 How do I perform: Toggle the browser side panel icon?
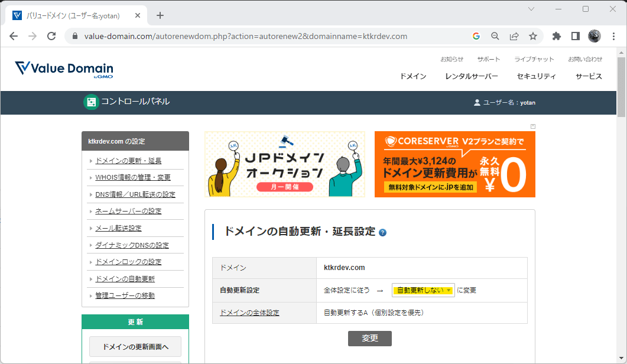pyautogui.click(x=576, y=37)
